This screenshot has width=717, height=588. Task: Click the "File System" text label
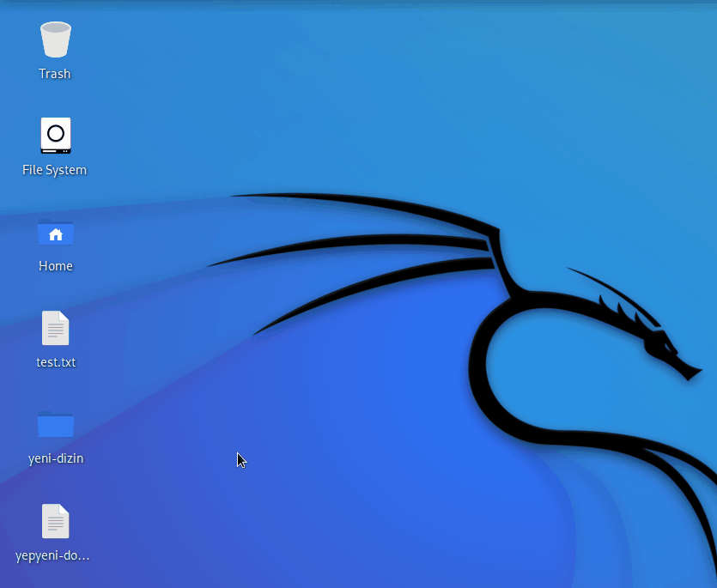click(x=54, y=170)
